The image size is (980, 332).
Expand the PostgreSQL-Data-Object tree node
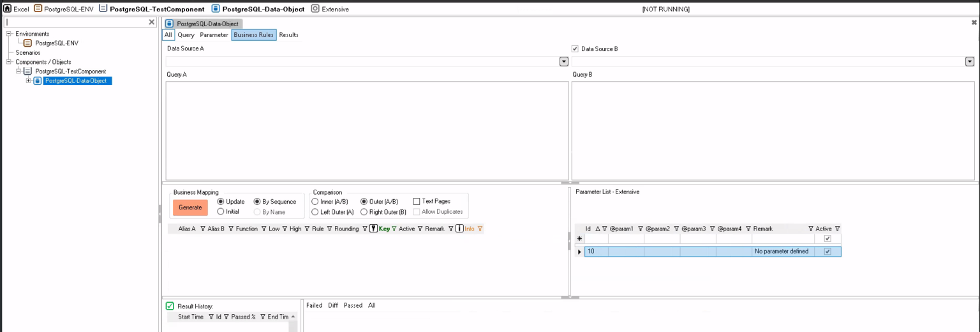pyautogui.click(x=28, y=81)
